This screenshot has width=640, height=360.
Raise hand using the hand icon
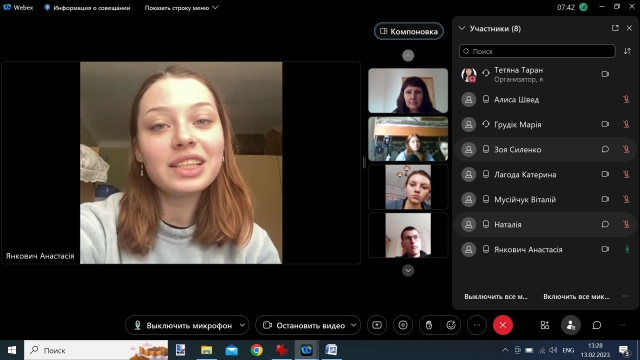[429, 325]
